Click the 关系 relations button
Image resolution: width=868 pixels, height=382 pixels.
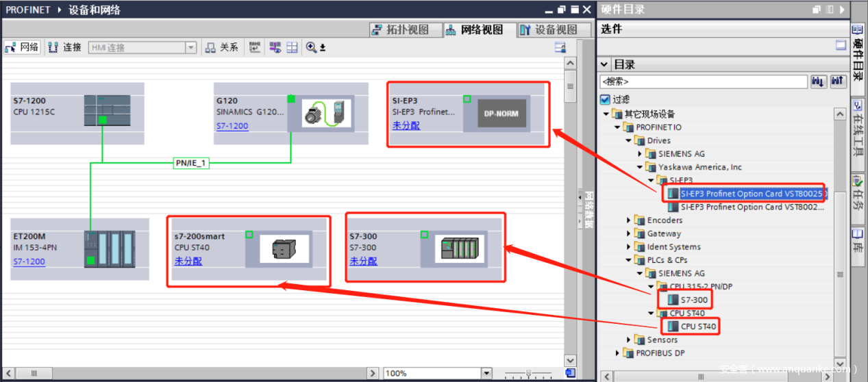222,47
